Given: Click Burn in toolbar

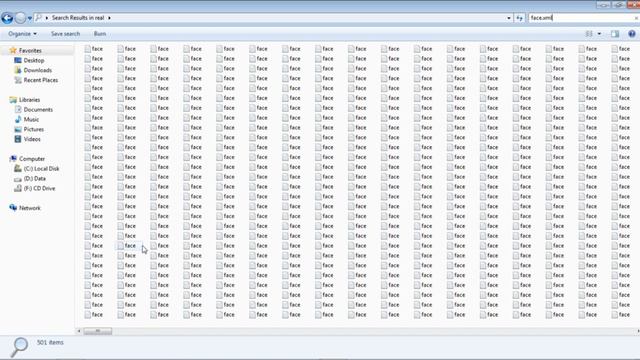Looking at the screenshot, I should click(100, 34).
